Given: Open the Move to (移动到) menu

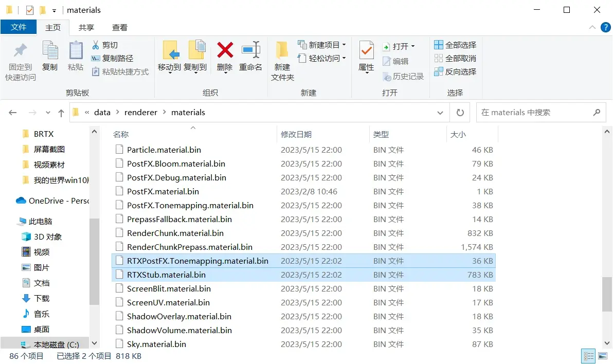Looking at the screenshot, I should [x=170, y=57].
